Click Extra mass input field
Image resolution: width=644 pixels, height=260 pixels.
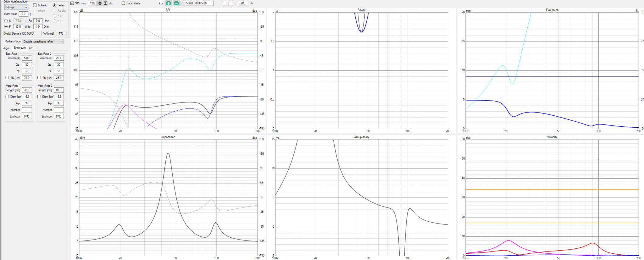24,14
